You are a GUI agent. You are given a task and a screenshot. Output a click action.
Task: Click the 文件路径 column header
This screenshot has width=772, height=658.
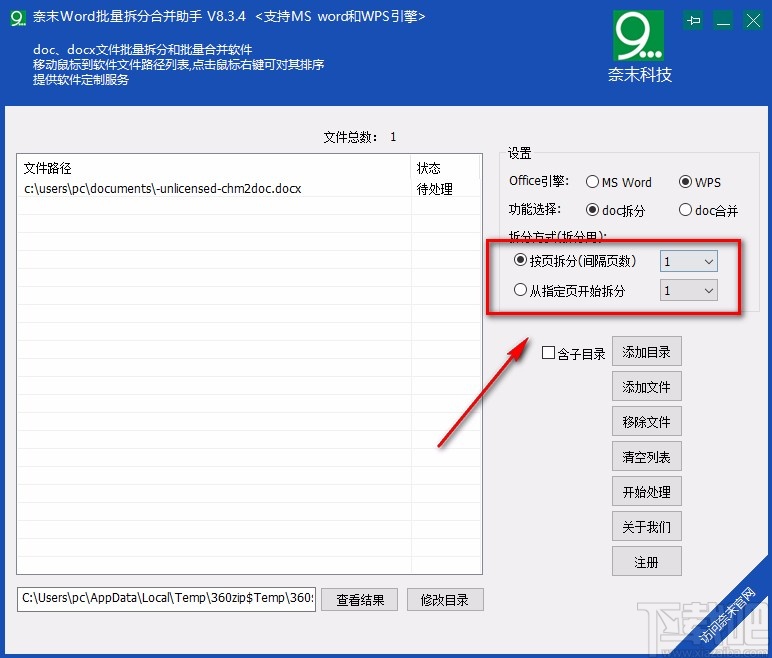coord(214,168)
